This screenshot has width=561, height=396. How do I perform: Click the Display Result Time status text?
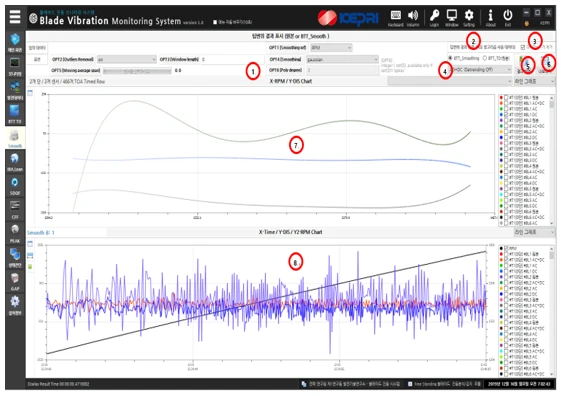click(x=59, y=384)
